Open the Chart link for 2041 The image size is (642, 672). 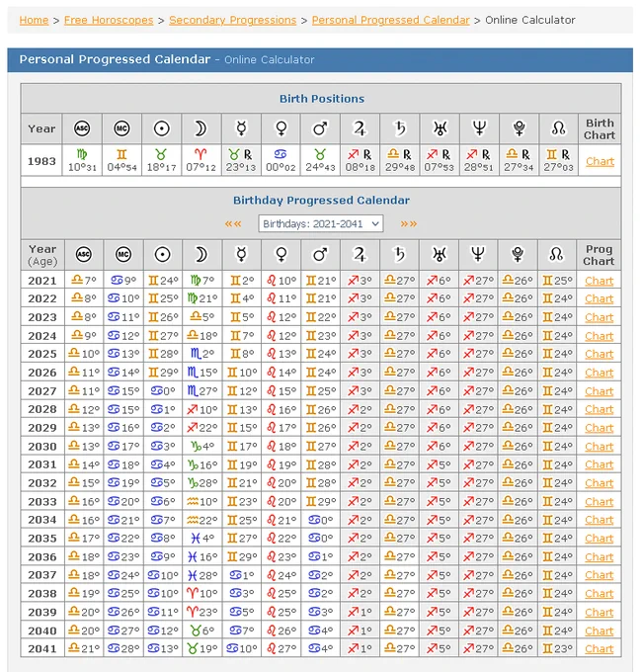coord(600,649)
